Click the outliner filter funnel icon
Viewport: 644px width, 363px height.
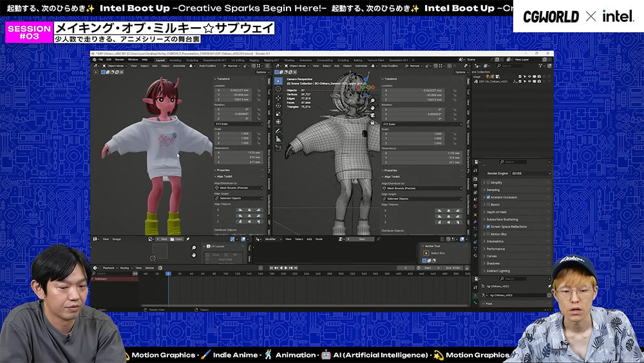pos(542,66)
